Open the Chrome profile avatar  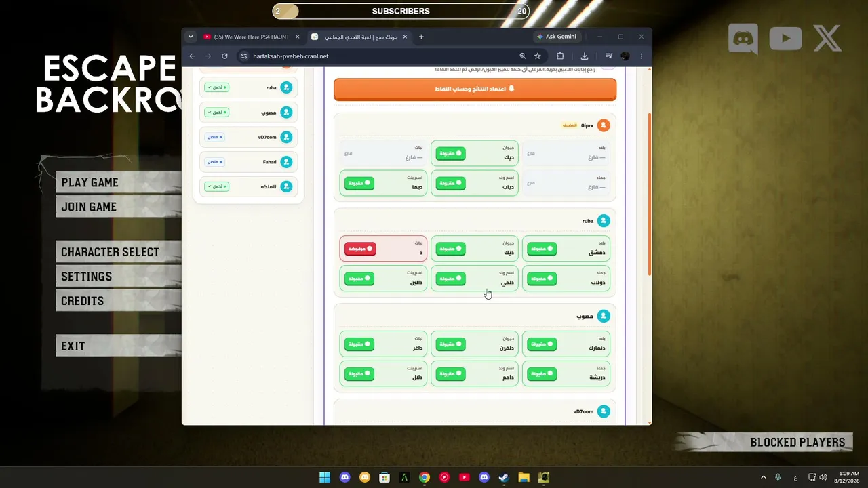625,56
